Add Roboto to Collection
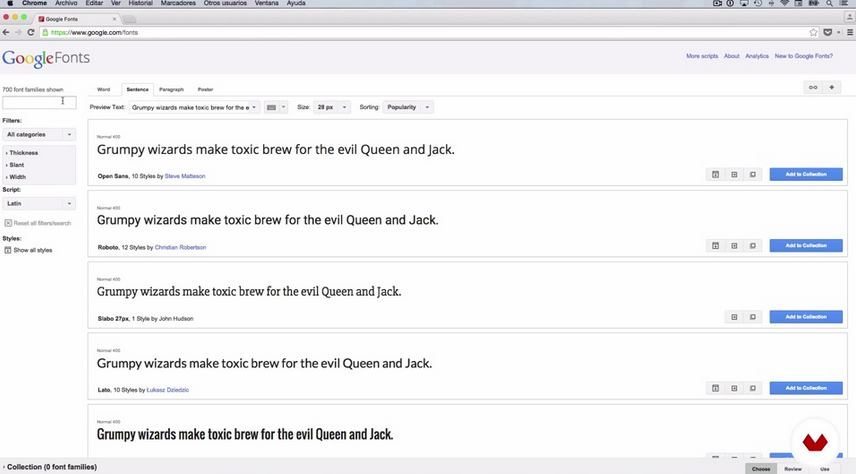The image size is (856, 474). click(806, 246)
